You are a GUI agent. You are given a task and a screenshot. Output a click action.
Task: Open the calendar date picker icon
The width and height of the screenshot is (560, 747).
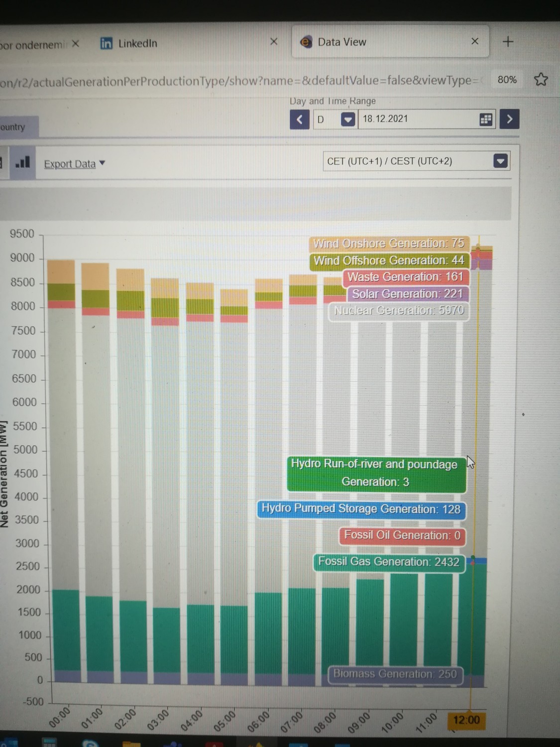pyautogui.click(x=486, y=120)
